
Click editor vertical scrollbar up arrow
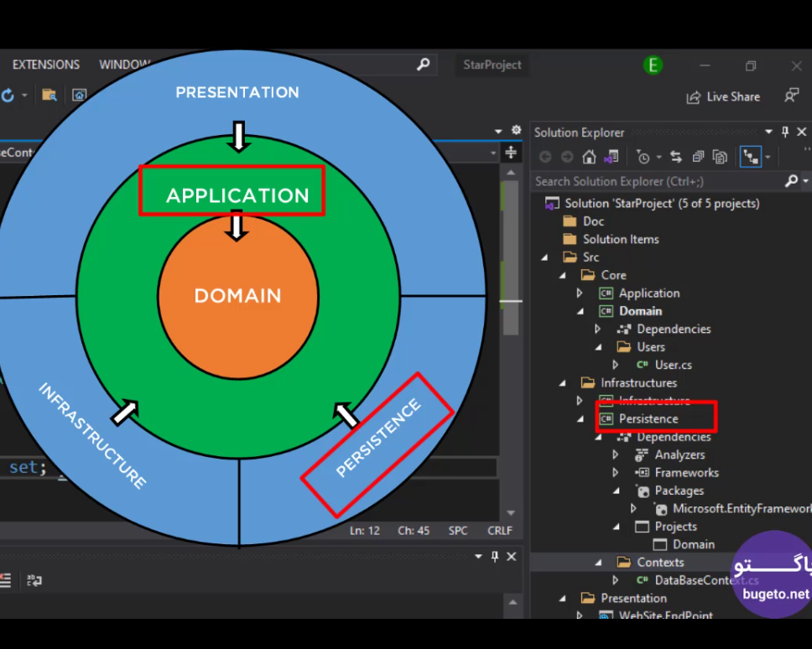point(511,173)
